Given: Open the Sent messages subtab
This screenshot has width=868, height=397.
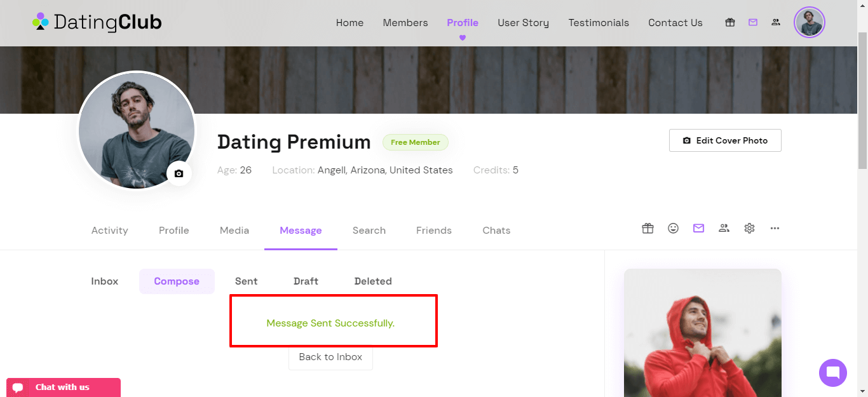Looking at the screenshot, I should [x=247, y=281].
